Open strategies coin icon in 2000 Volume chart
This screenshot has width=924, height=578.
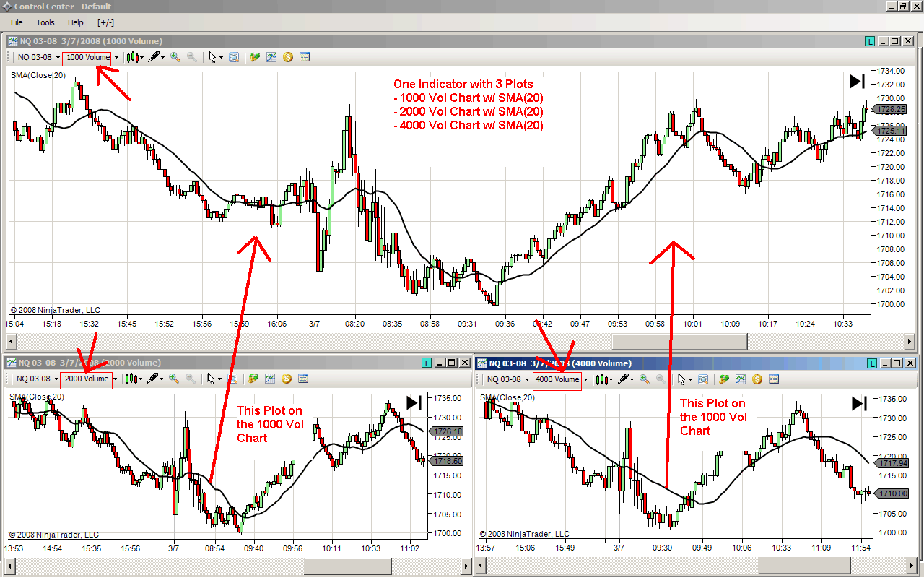coord(287,378)
